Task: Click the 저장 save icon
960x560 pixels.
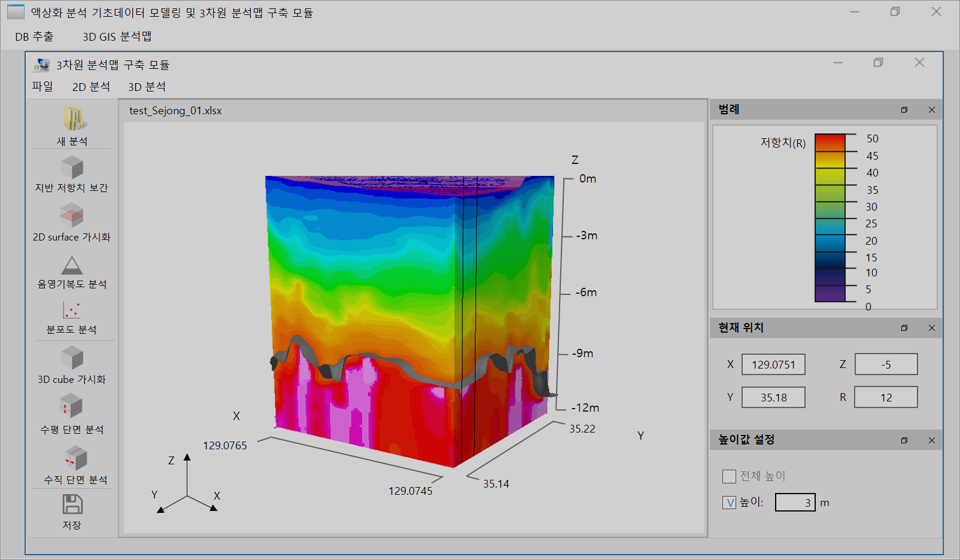Action: pos(72,504)
